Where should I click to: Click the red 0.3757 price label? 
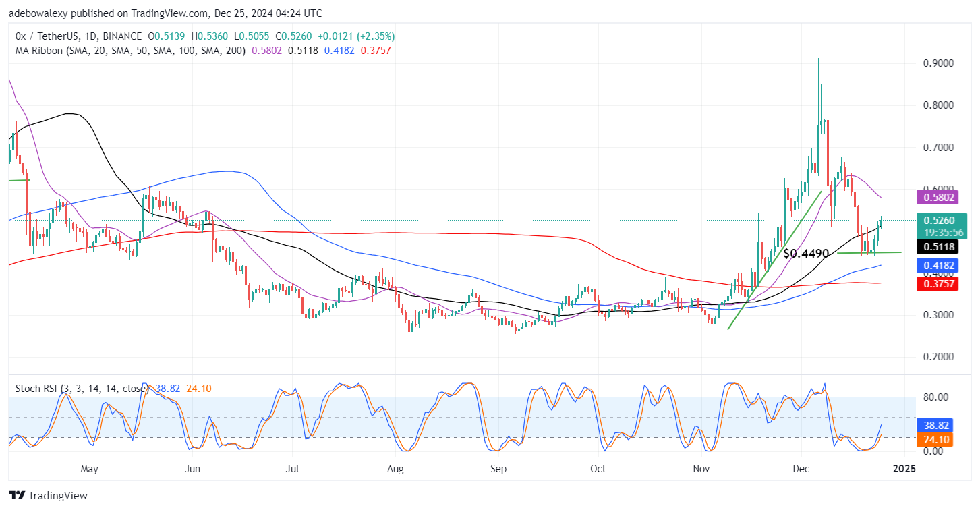[x=938, y=284]
